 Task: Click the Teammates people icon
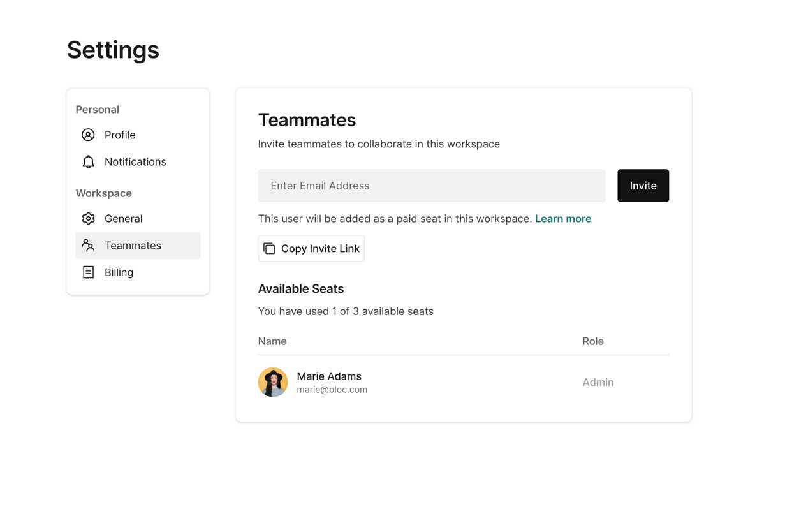pyautogui.click(x=88, y=246)
